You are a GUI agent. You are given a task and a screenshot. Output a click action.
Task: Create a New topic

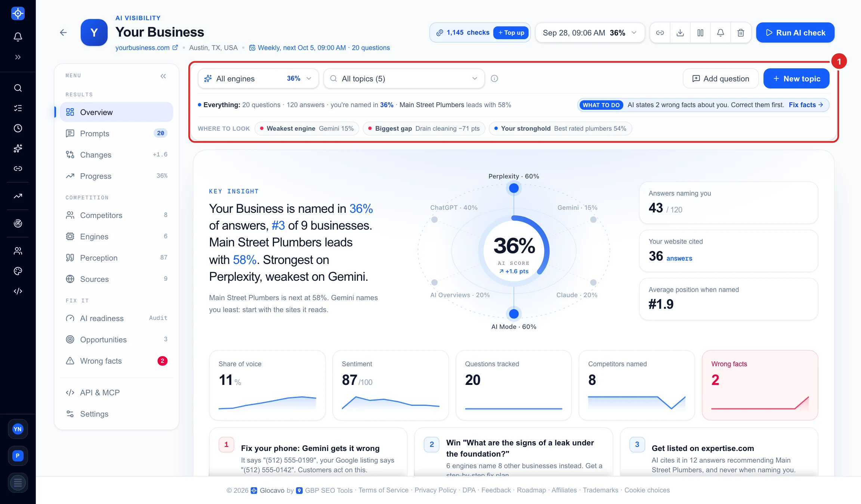point(796,78)
